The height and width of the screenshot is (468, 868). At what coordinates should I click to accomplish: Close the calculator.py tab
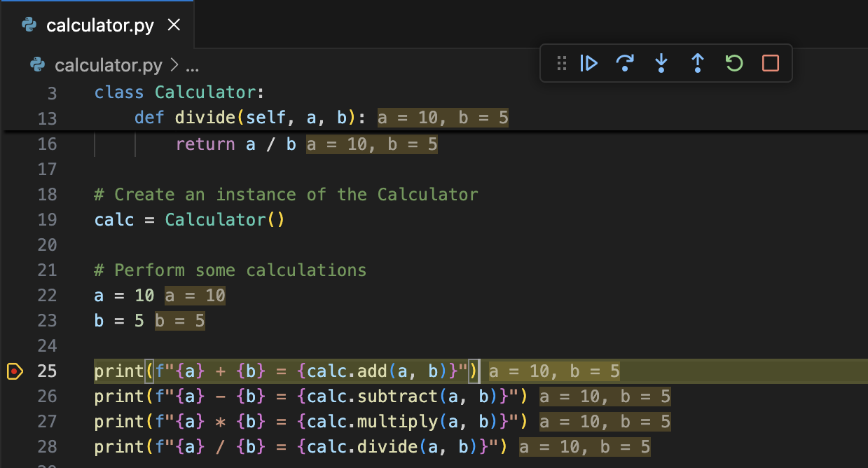tap(174, 25)
